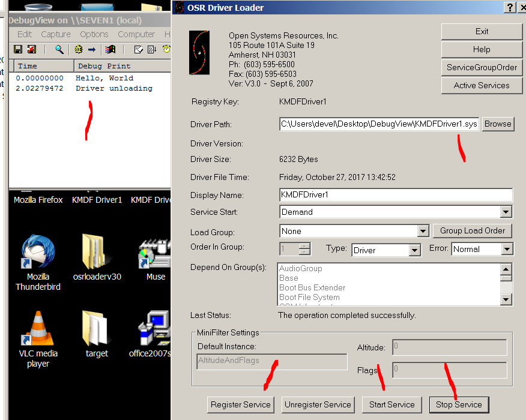
Task: Toggle the kernel capture gear icon
Action: (x=78, y=49)
